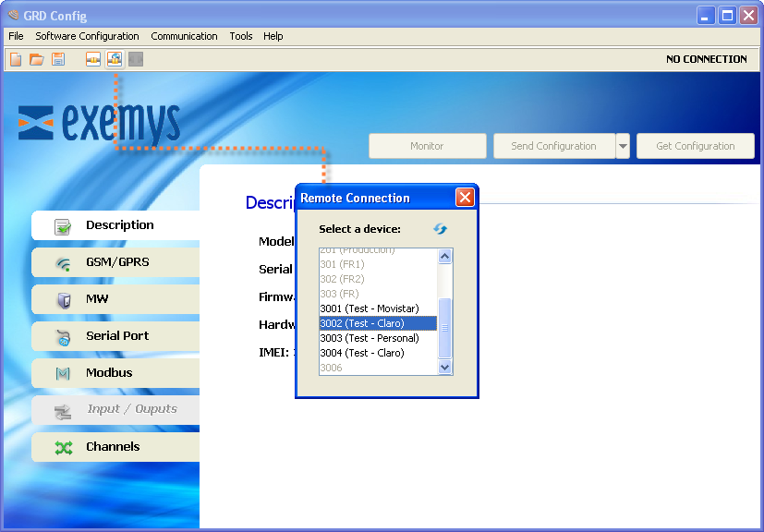Screen dimensions: 764x532
Task: Open the GSM/GPRS settings panel
Action: (111, 262)
